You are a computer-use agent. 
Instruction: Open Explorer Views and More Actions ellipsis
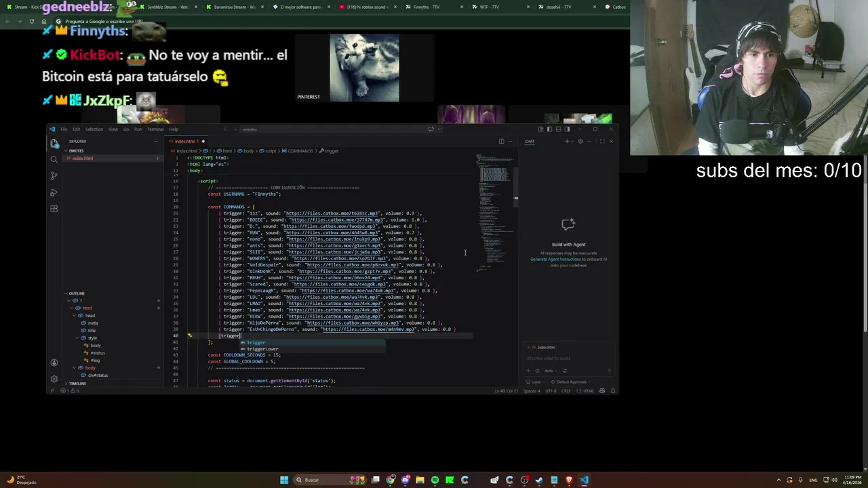tap(157, 141)
